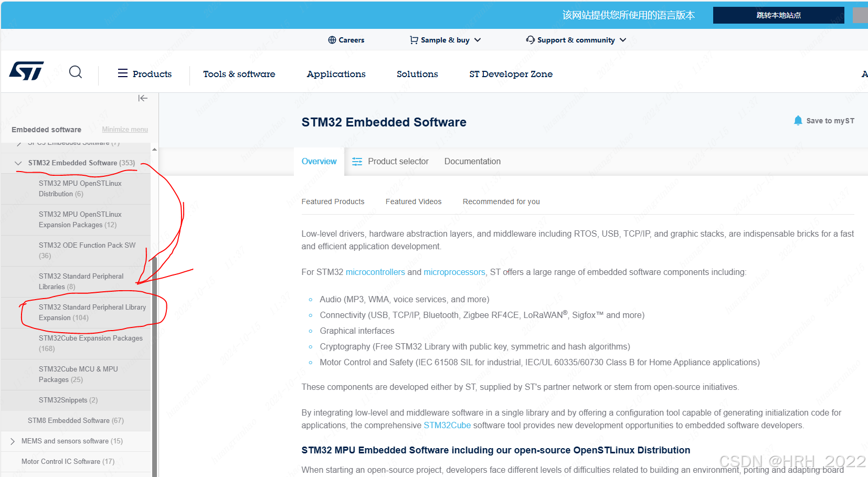The width and height of the screenshot is (868, 477).
Task: Open Motor Control IC Software (17)
Action: (68, 462)
